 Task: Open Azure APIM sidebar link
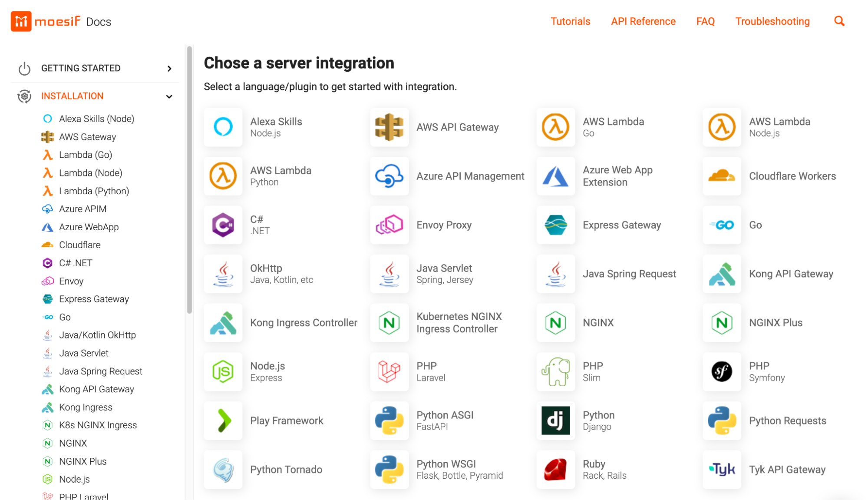(83, 209)
